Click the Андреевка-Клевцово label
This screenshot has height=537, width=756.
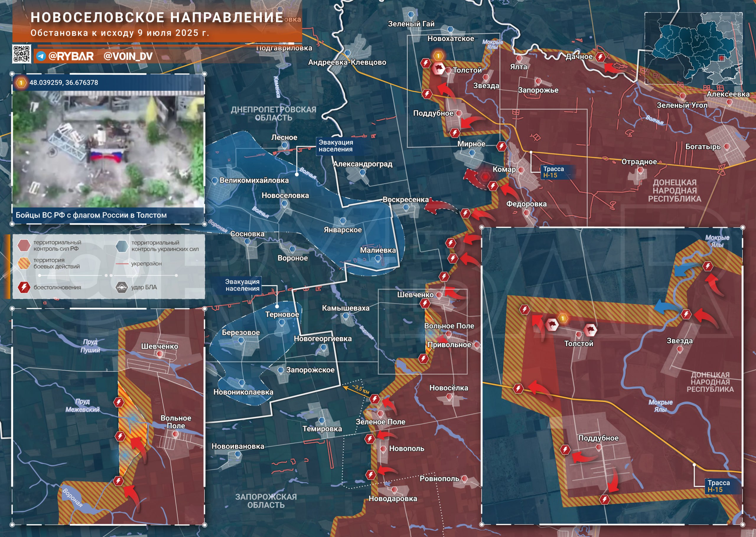coord(347,62)
